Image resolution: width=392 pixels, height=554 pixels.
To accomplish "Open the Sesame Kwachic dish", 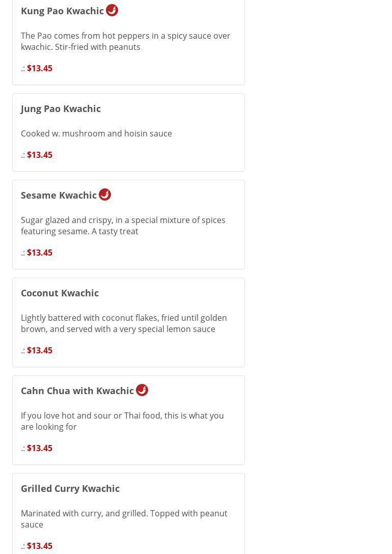I will click(x=59, y=195).
